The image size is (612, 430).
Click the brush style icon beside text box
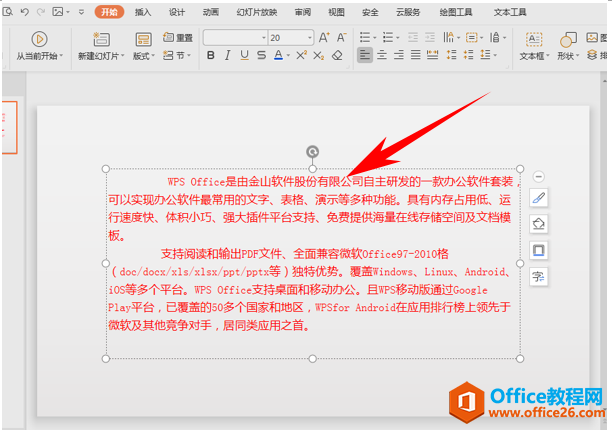point(539,198)
